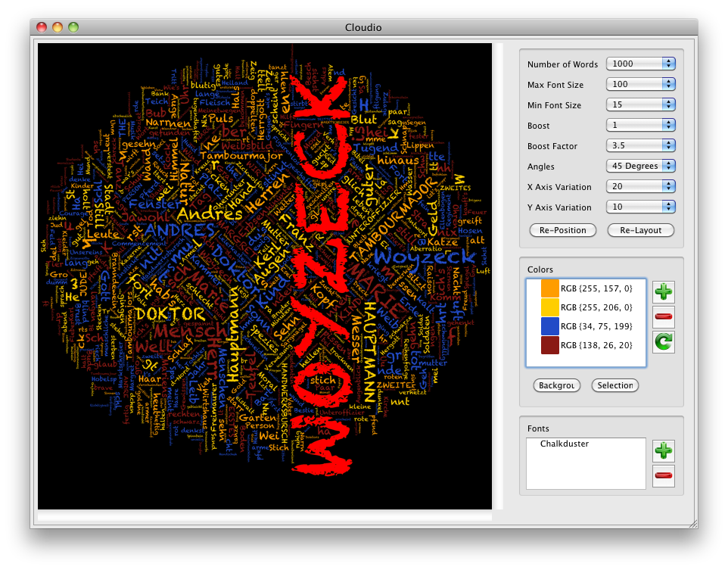The height and width of the screenshot is (570, 728).
Task: Change the Boost dropdown value
Action: (640, 126)
